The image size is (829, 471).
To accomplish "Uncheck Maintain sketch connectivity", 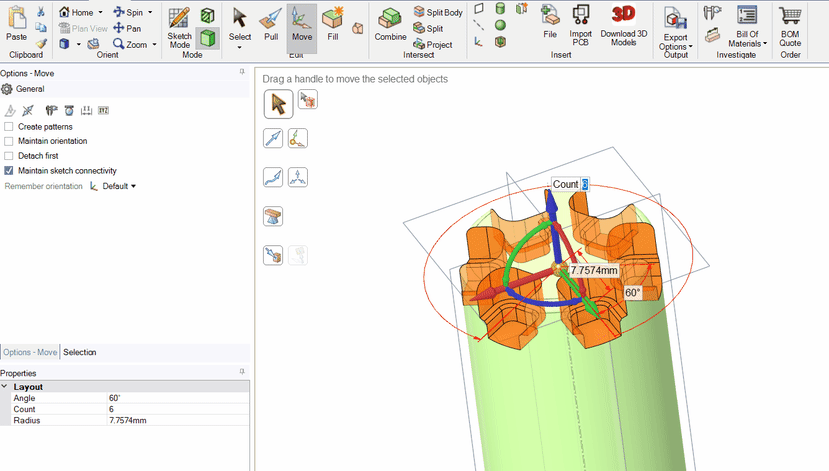I will (x=8, y=171).
